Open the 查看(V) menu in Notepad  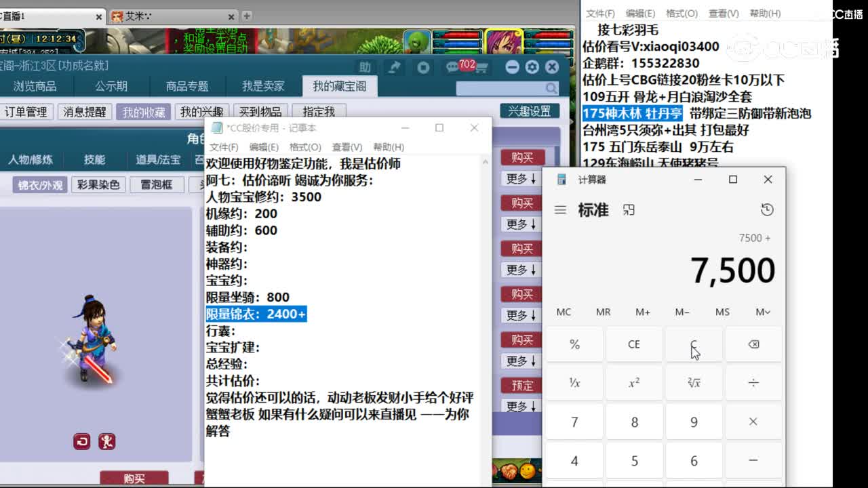click(x=346, y=147)
